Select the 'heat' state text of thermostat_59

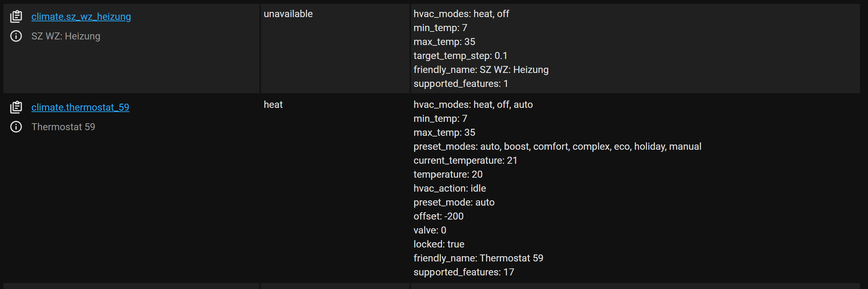[x=273, y=104]
